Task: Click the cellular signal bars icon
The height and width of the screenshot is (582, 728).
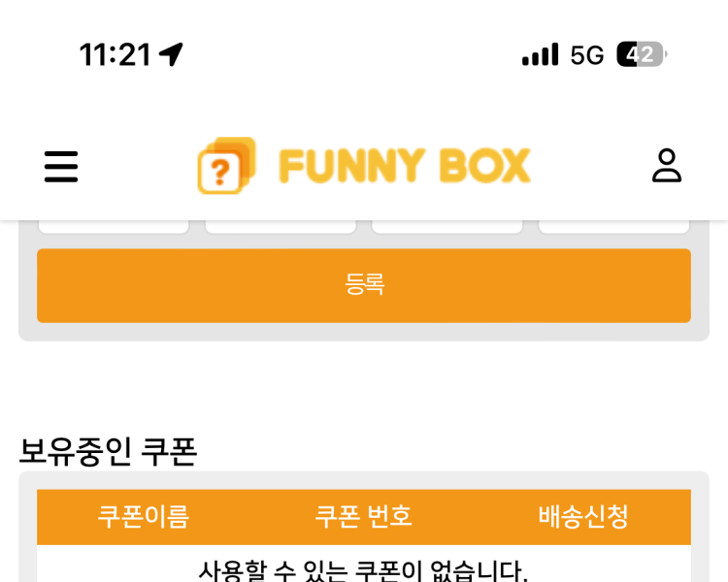Action: tap(540, 54)
